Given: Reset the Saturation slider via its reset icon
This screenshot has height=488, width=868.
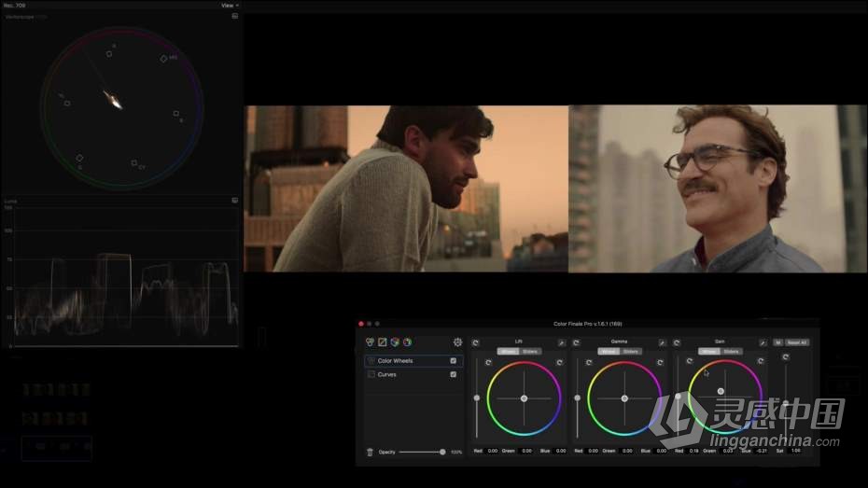Looking at the screenshot, I should pyautogui.click(x=786, y=357).
